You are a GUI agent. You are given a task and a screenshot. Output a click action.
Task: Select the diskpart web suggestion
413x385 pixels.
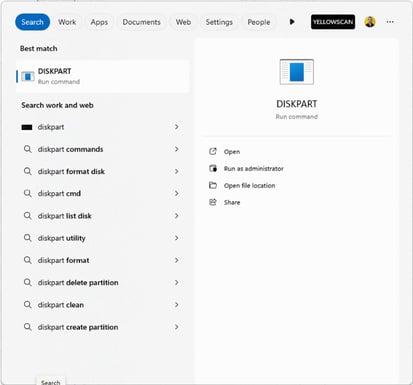tap(103, 127)
